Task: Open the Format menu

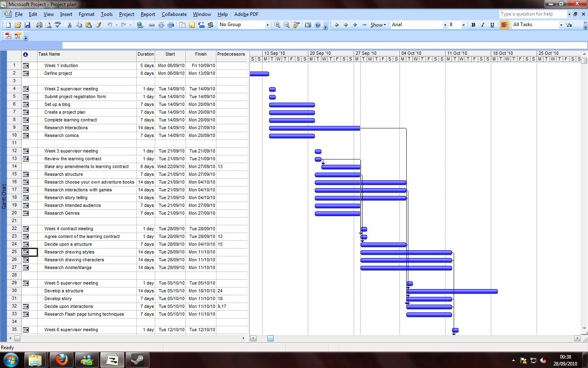Action: pyautogui.click(x=87, y=14)
